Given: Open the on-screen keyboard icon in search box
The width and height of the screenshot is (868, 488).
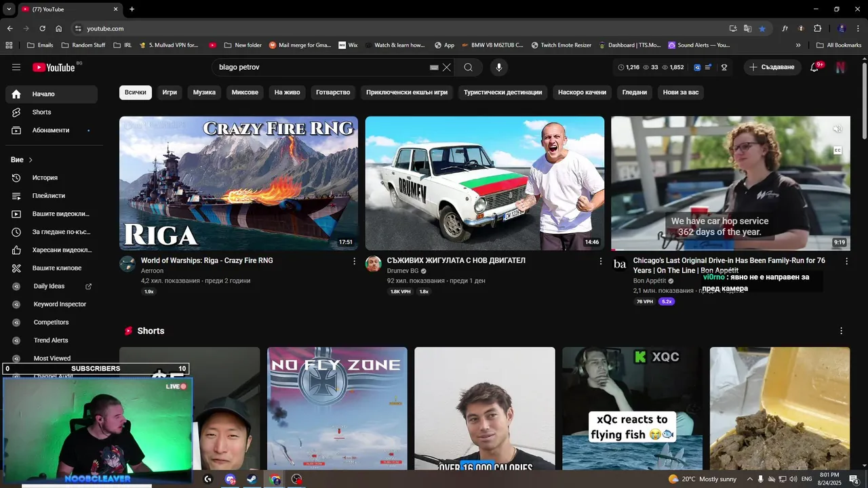Looking at the screenshot, I should 434,67.
